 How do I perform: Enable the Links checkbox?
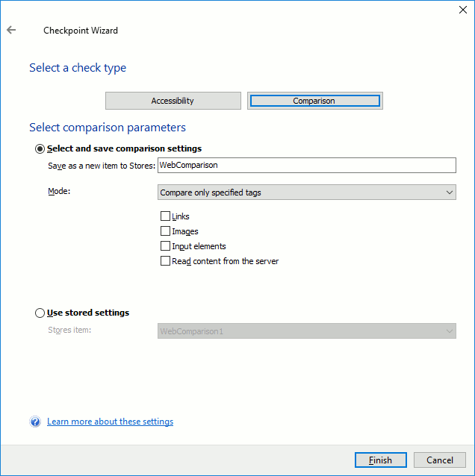point(165,216)
